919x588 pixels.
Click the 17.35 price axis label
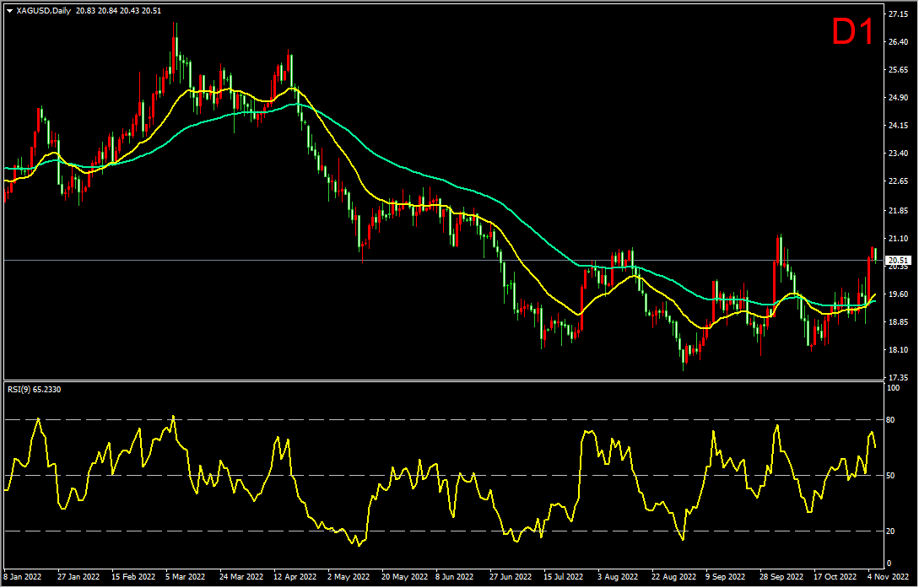click(898, 378)
